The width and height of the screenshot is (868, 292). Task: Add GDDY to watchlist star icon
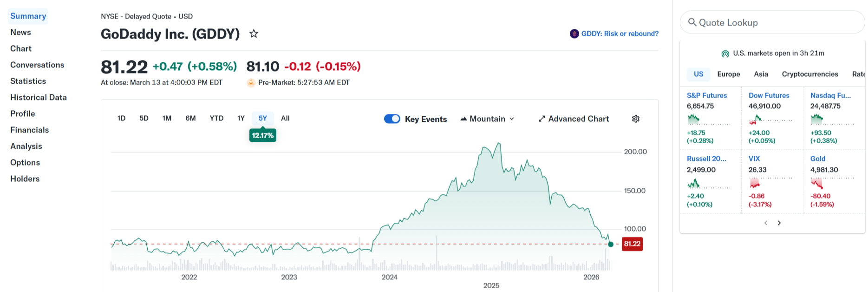254,33
